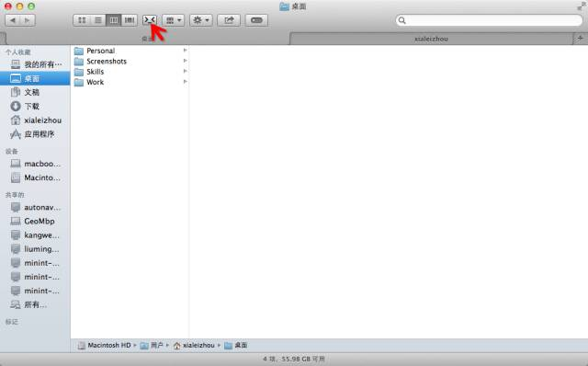
Task: Click 桌面 in the path bar
Action: click(236, 345)
